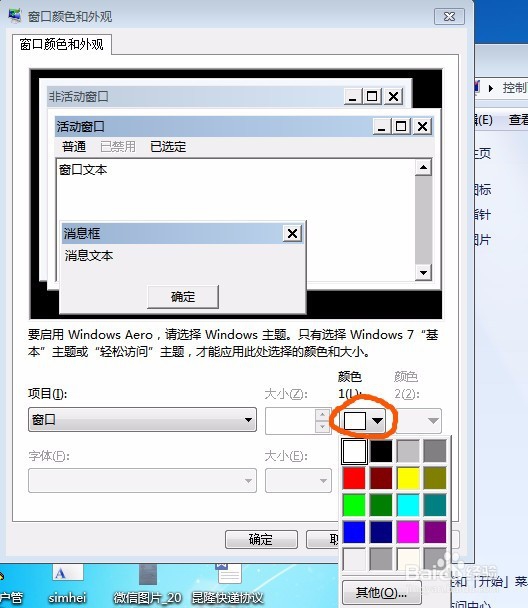Click preview scrollbar down arrow
Viewport: 528px width, 608px height.
pos(423,272)
